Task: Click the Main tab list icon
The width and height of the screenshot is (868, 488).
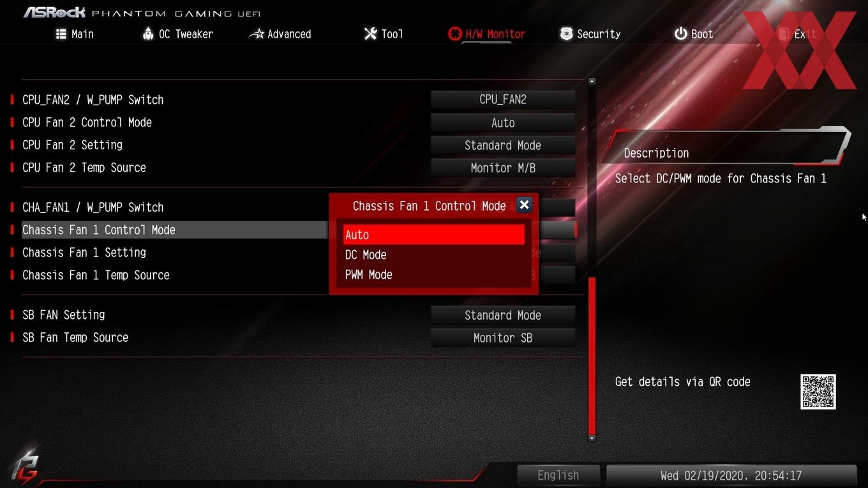Action: [61, 34]
